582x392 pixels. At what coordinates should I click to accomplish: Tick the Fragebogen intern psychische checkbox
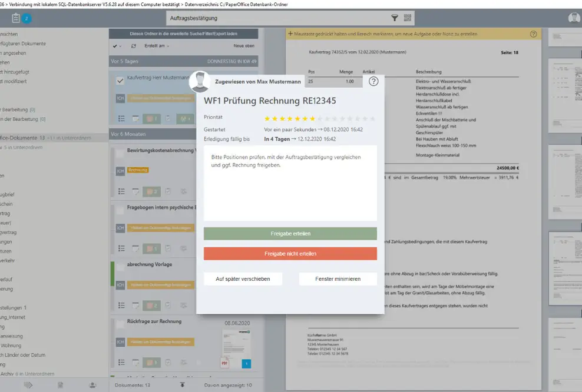pyautogui.click(x=120, y=210)
